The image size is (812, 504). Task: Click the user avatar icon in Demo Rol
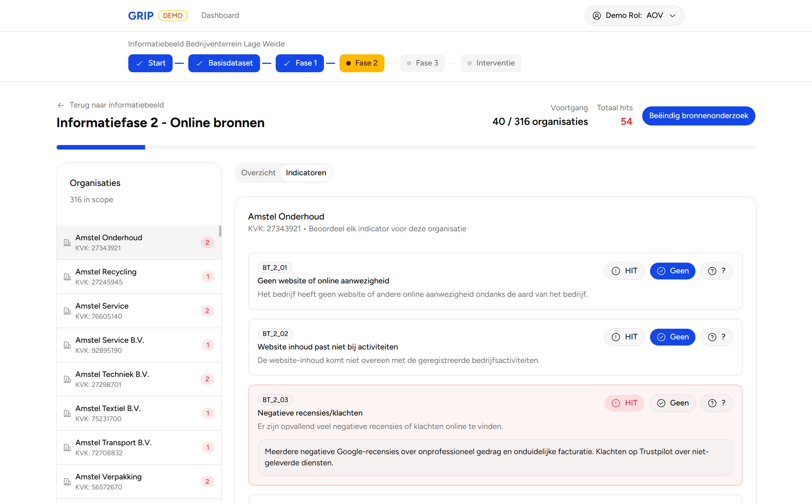597,15
